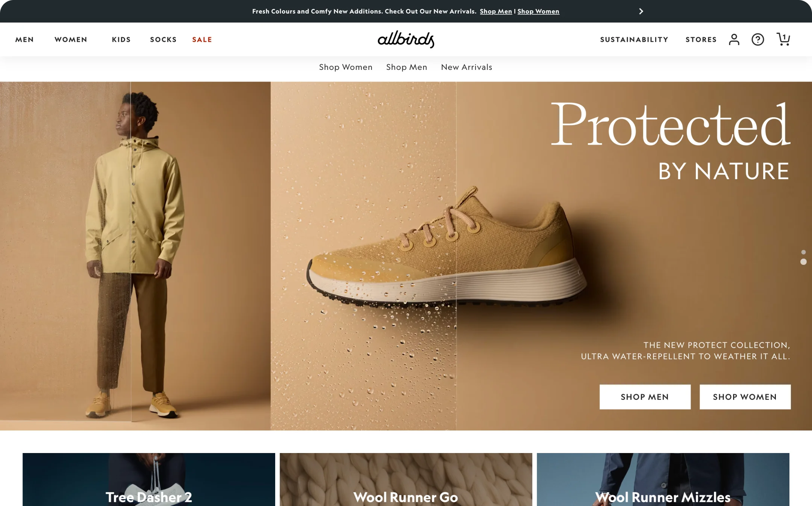Open the Wool Runner Go product tile
Viewport: 812px width, 506px height.
(x=406, y=479)
